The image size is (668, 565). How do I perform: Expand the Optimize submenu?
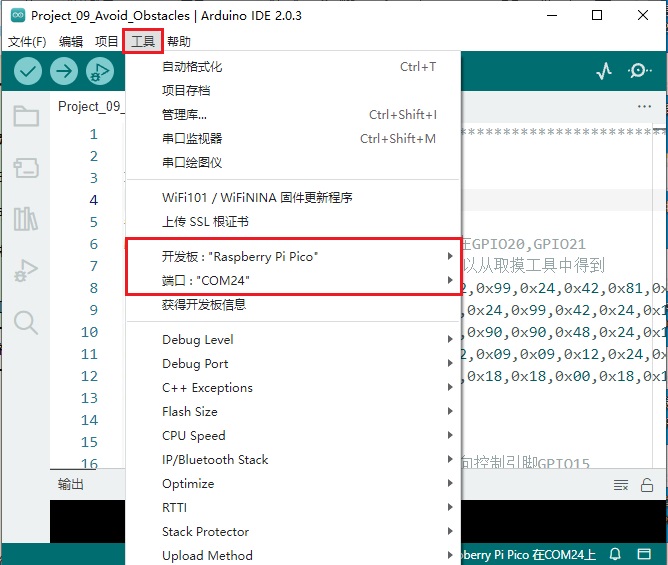coord(294,484)
